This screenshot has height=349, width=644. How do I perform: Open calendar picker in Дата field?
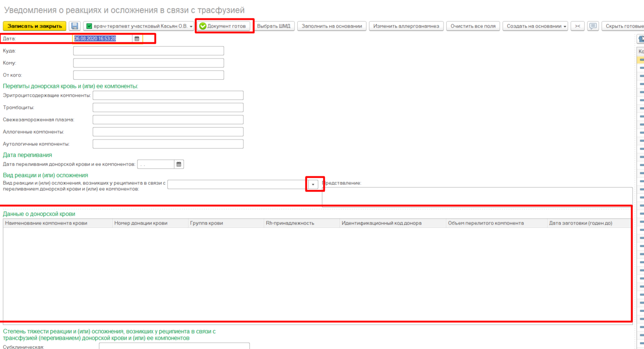click(137, 39)
